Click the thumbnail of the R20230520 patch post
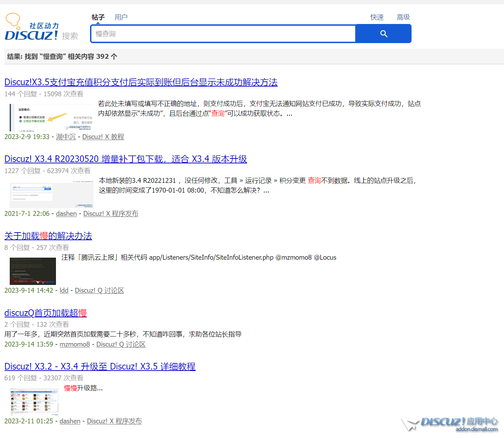The height and width of the screenshot is (438, 504). point(51,194)
